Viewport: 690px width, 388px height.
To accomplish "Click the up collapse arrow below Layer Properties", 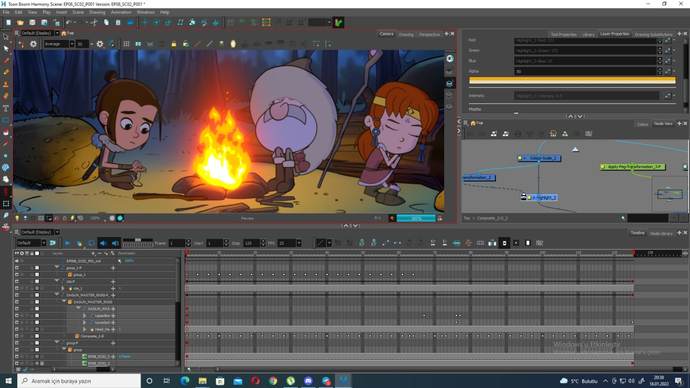I will click(x=571, y=117).
